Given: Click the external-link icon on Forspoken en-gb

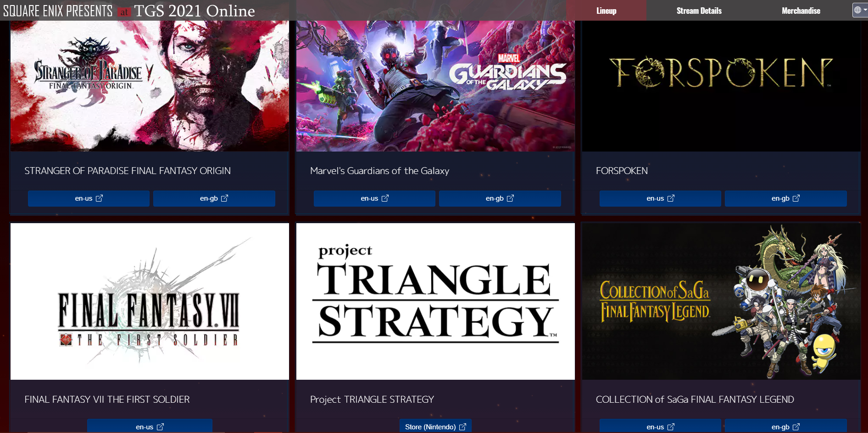Looking at the screenshot, I should [x=796, y=198].
